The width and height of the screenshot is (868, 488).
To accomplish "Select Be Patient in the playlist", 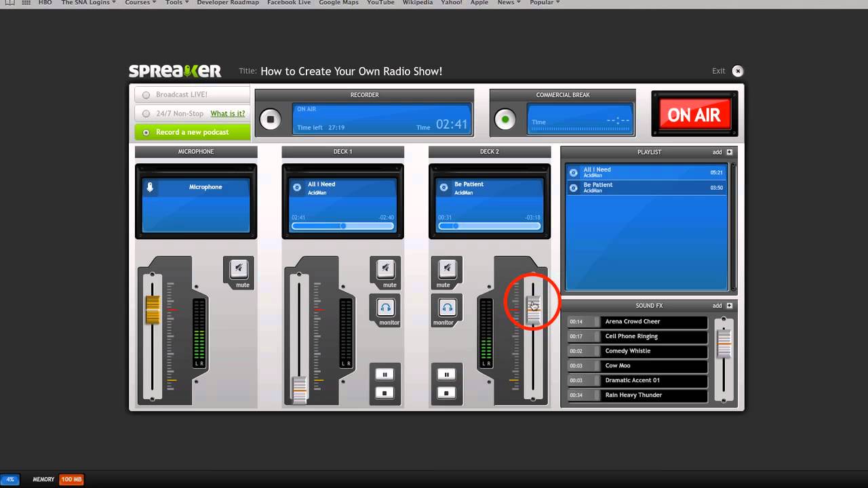I will [646, 188].
